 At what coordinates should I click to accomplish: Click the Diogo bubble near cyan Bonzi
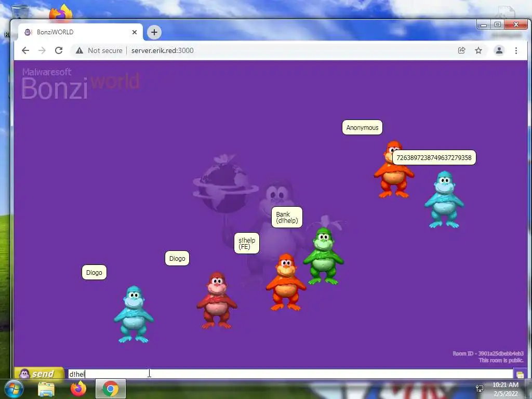[x=94, y=272]
